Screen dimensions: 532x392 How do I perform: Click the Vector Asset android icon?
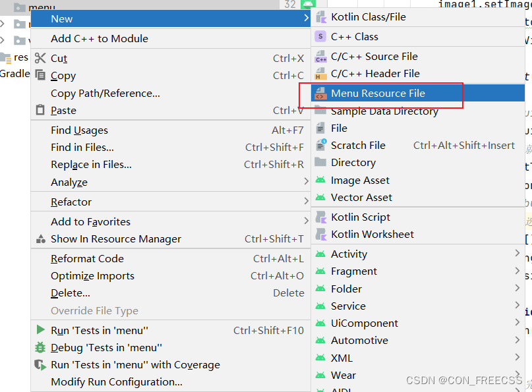click(x=320, y=197)
